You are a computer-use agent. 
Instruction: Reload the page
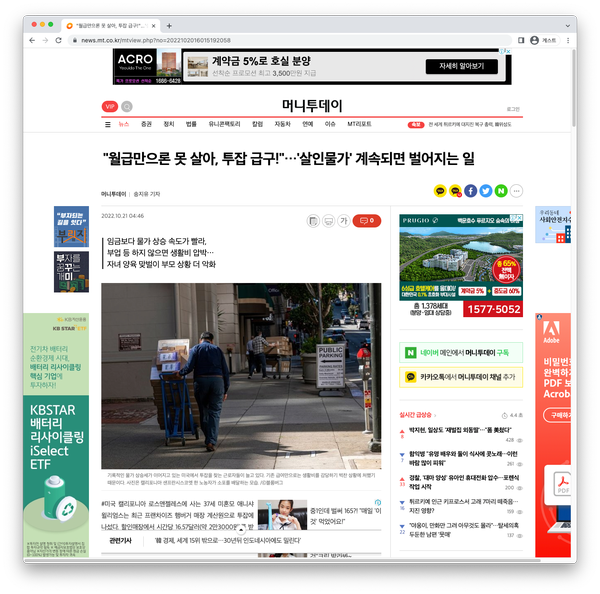pos(59,40)
